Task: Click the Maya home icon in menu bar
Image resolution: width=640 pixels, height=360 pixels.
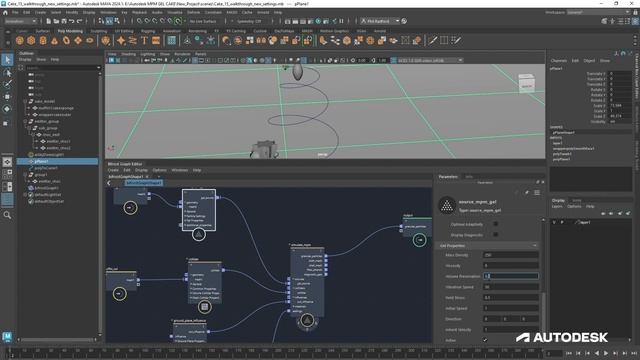Action: pos(5,12)
